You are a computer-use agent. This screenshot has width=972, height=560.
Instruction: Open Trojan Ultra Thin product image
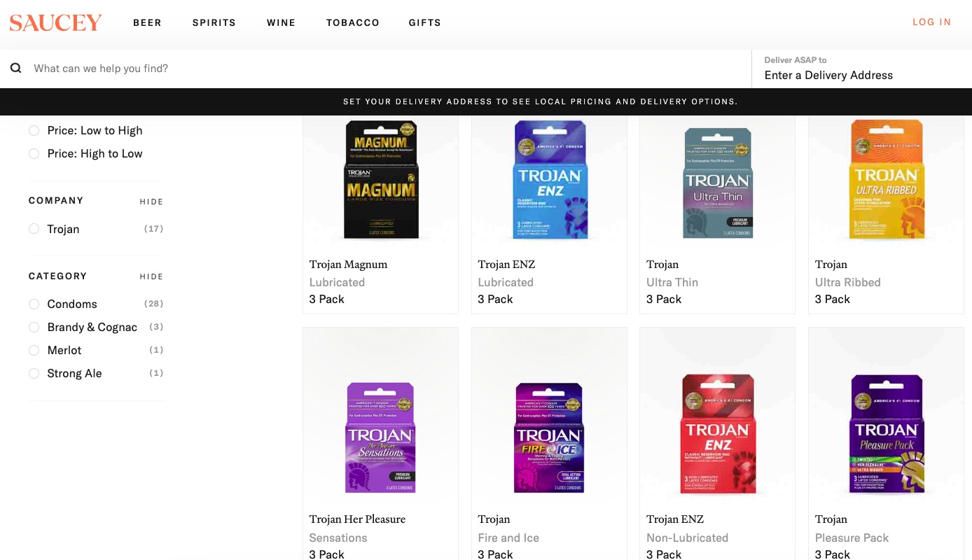pos(718,182)
